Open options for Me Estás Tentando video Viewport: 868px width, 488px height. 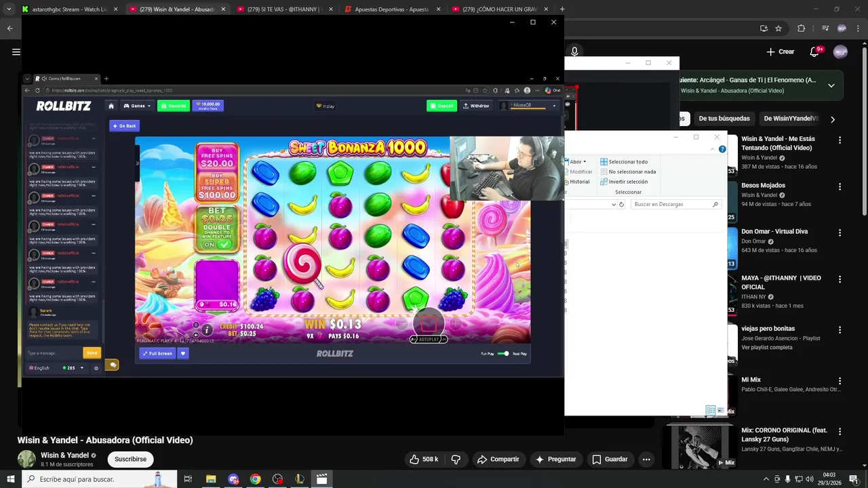(x=840, y=140)
